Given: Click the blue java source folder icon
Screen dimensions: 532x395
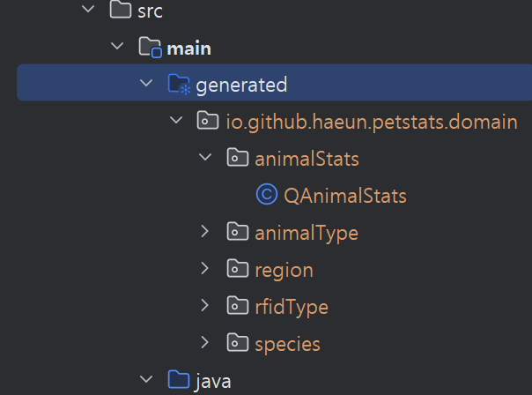Looking at the screenshot, I should [x=179, y=379].
